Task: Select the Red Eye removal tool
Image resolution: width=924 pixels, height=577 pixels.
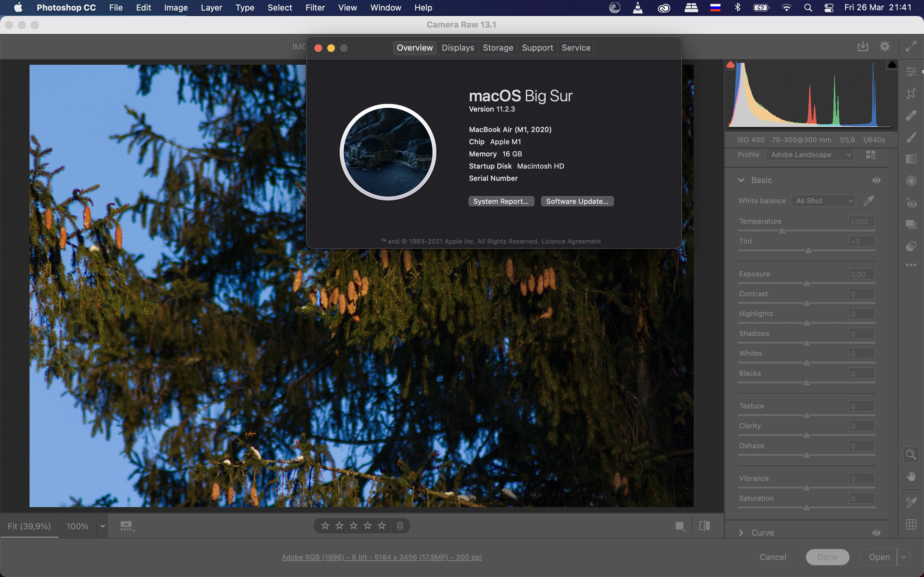Action: 911,203
